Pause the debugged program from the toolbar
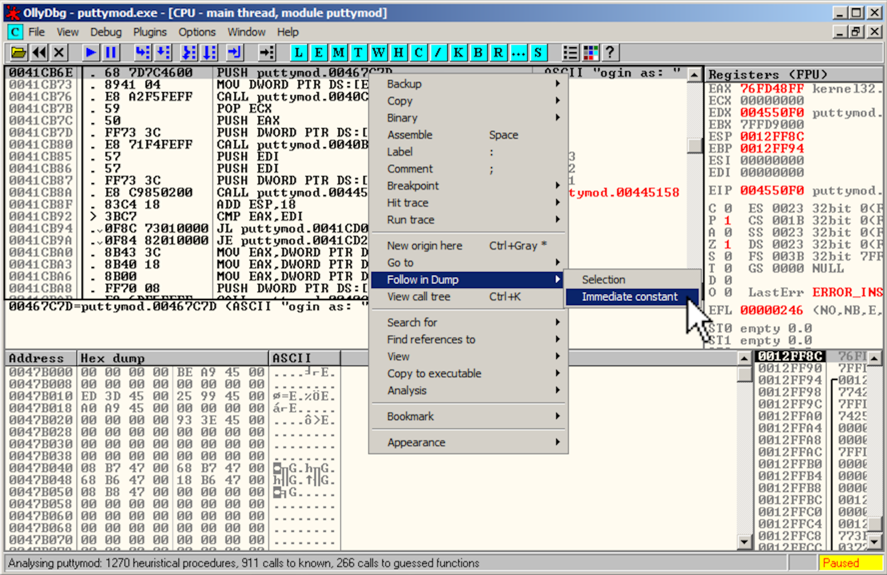The height and width of the screenshot is (575, 887). pyautogui.click(x=110, y=52)
